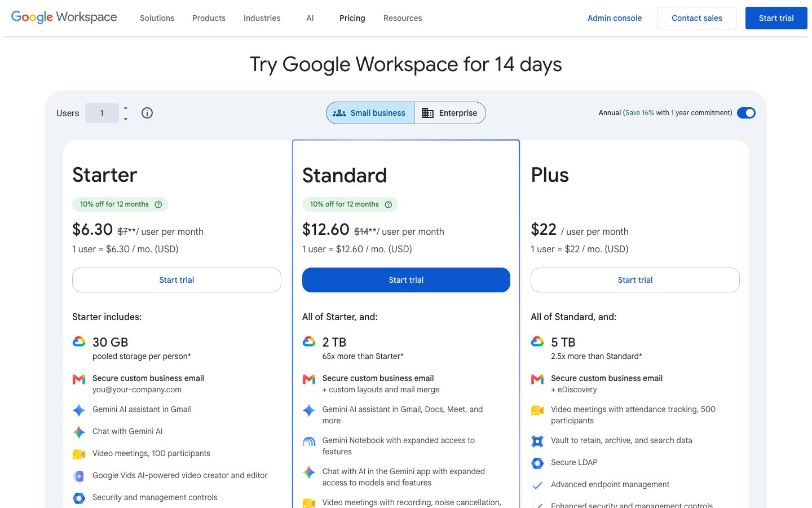Click Google Drive icon beside 2 TB
Image resolution: width=812 pixels, height=508 pixels.
tap(309, 341)
